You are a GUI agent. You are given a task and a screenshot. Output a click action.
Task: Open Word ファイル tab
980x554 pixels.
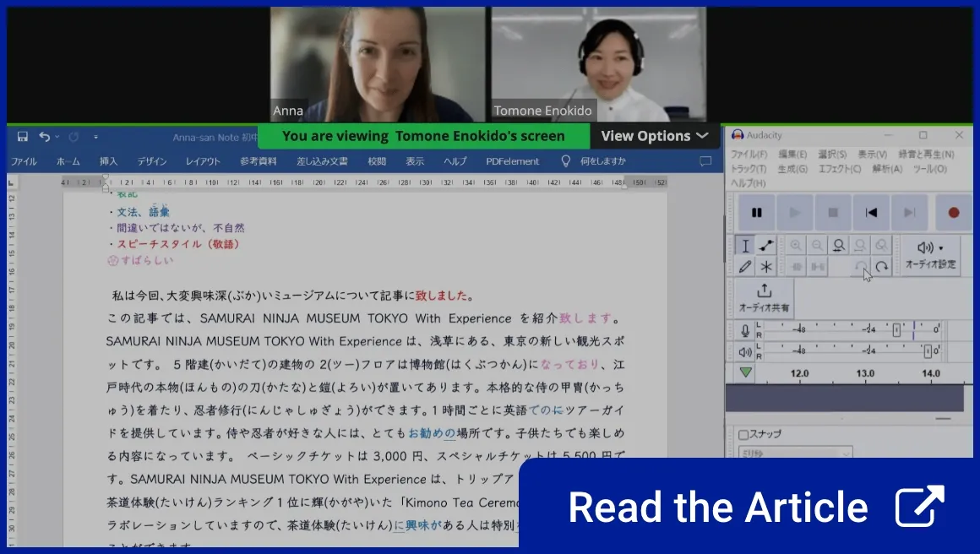(24, 161)
